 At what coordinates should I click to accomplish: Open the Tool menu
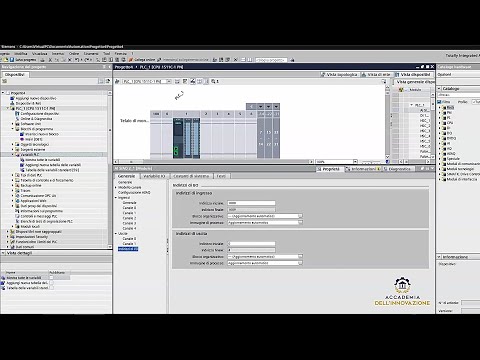click(107, 53)
